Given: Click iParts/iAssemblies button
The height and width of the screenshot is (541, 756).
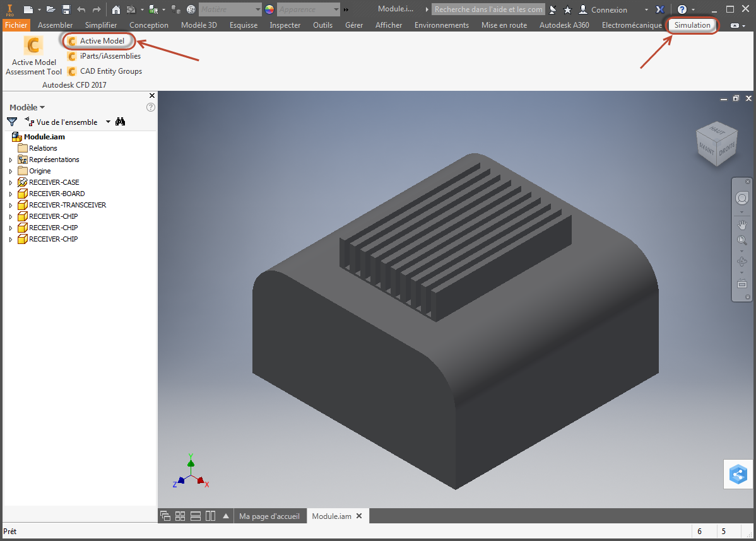Looking at the screenshot, I should (x=104, y=56).
